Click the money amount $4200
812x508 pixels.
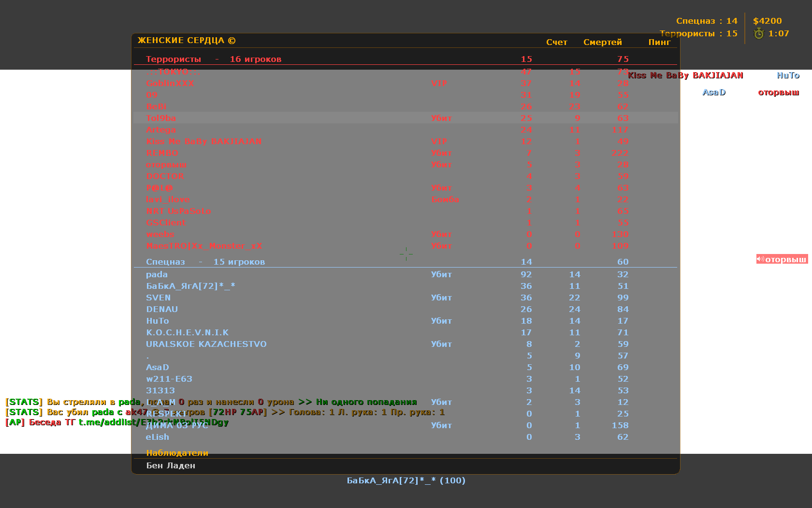(767, 21)
